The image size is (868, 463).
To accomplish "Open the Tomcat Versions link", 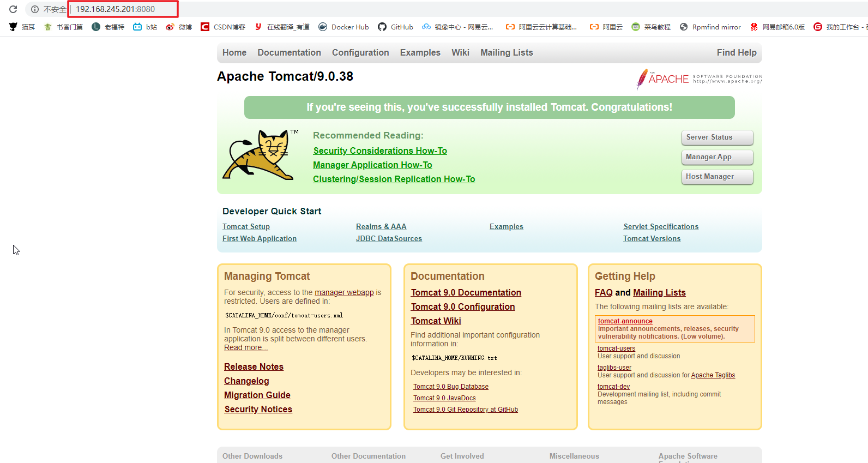I will coord(652,238).
